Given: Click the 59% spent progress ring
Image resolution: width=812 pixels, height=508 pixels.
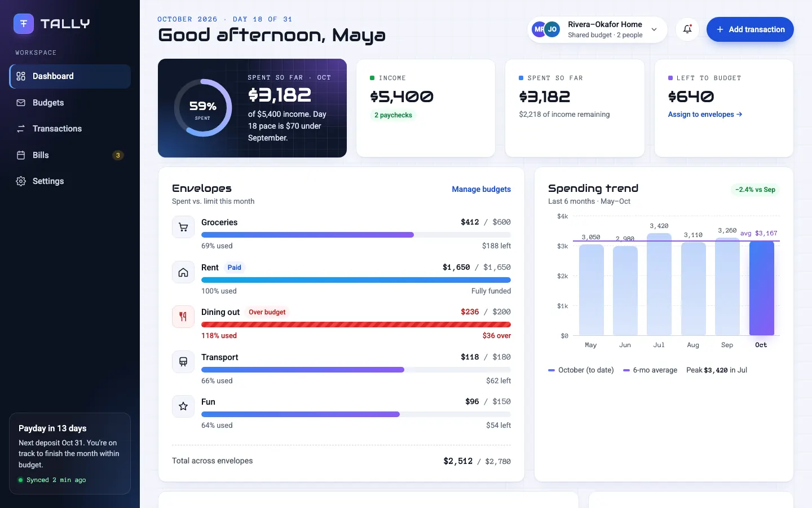Looking at the screenshot, I should 203,108.
